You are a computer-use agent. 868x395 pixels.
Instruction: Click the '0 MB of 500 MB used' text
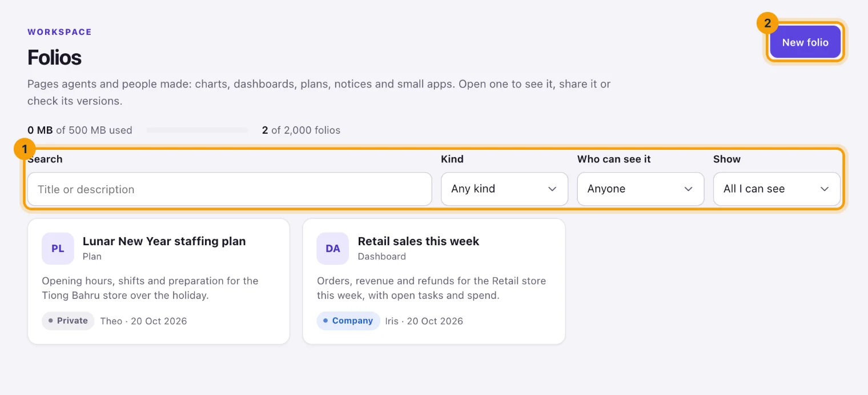click(80, 130)
